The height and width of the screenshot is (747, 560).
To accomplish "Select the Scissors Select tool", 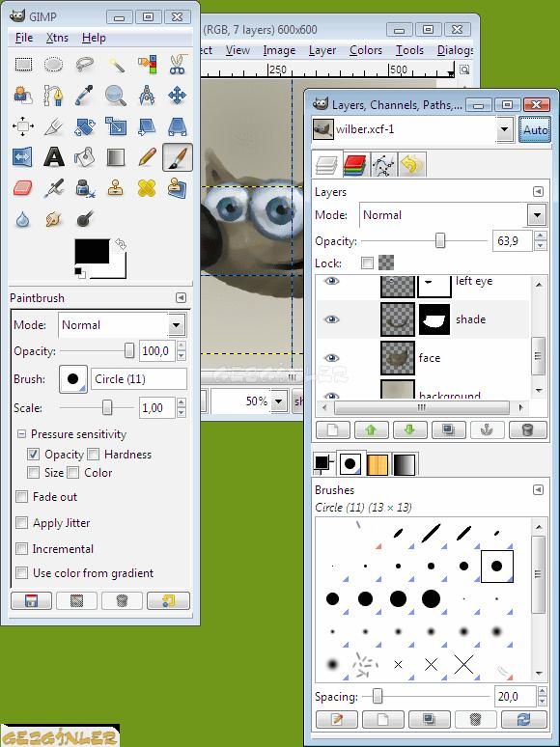I will click(x=178, y=64).
